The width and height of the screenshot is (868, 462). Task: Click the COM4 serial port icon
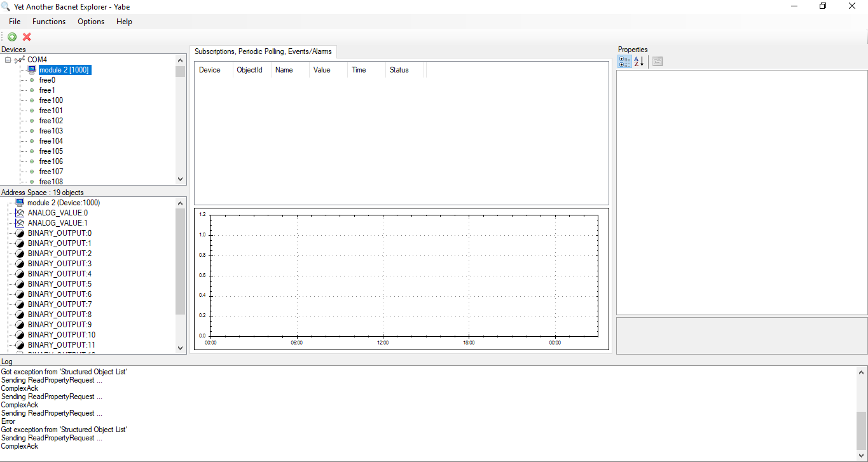coord(20,60)
